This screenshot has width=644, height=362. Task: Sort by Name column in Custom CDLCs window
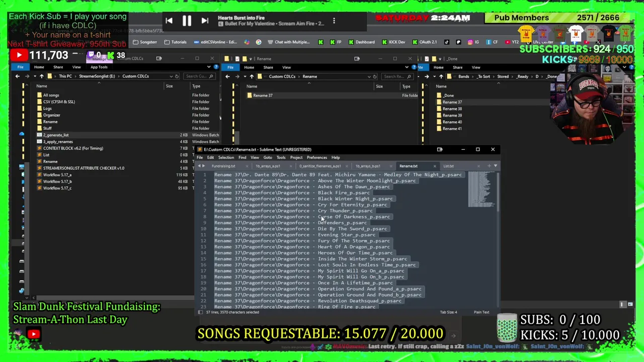point(42,86)
